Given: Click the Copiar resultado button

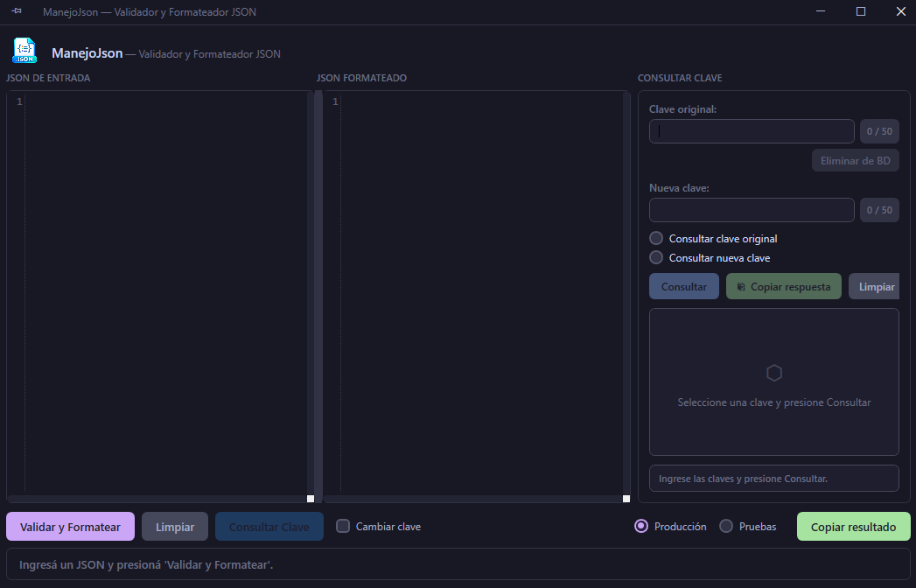Looking at the screenshot, I should point(853,527).
